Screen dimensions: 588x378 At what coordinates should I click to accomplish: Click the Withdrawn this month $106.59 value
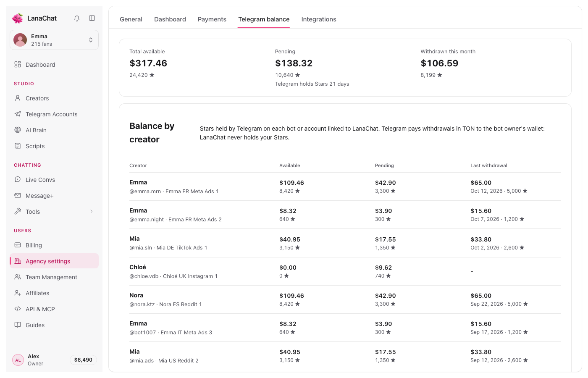click(439, 63)
